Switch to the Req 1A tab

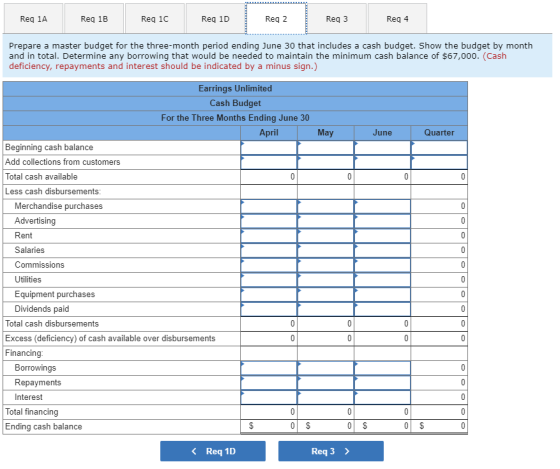pyautogui.click(x=34, y=19)
